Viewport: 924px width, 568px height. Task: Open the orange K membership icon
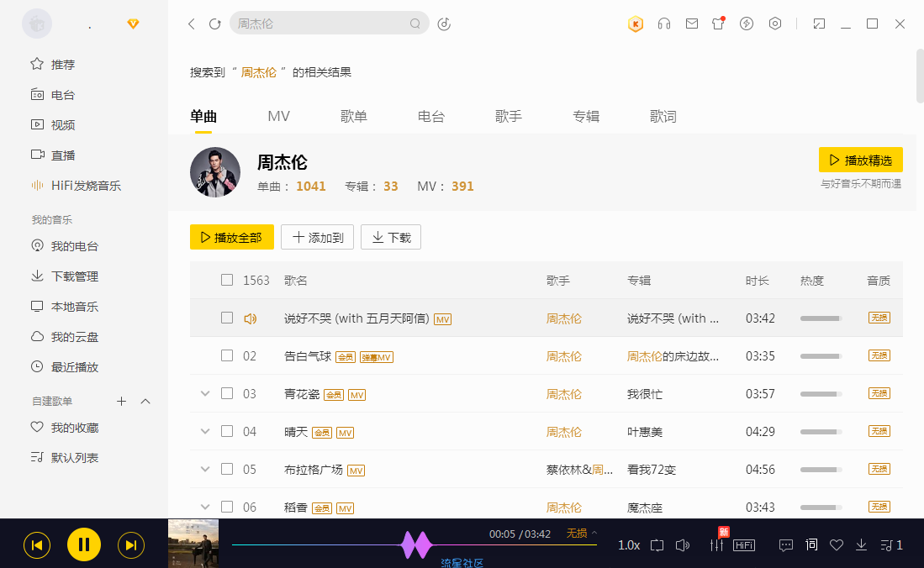(636, 24)
